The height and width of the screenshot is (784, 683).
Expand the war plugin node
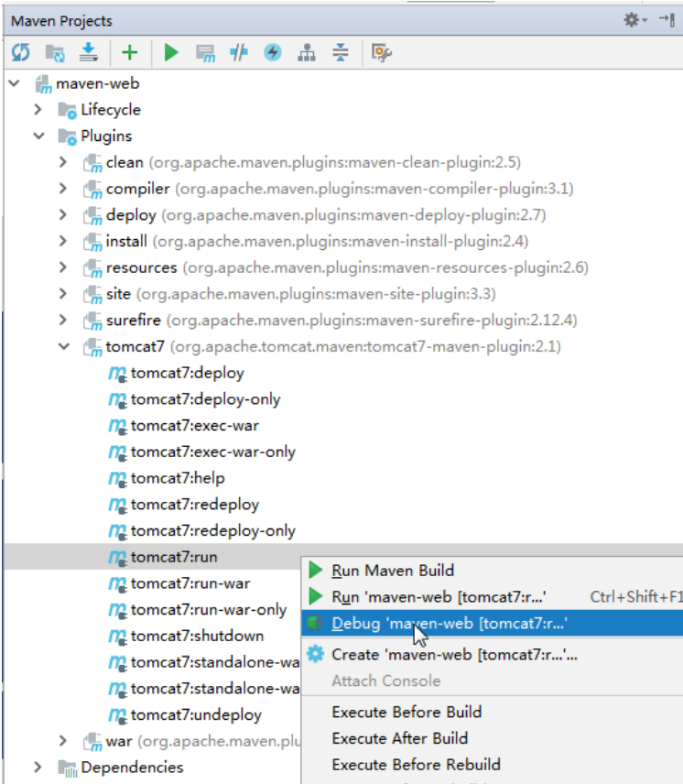tap(63, 741)
